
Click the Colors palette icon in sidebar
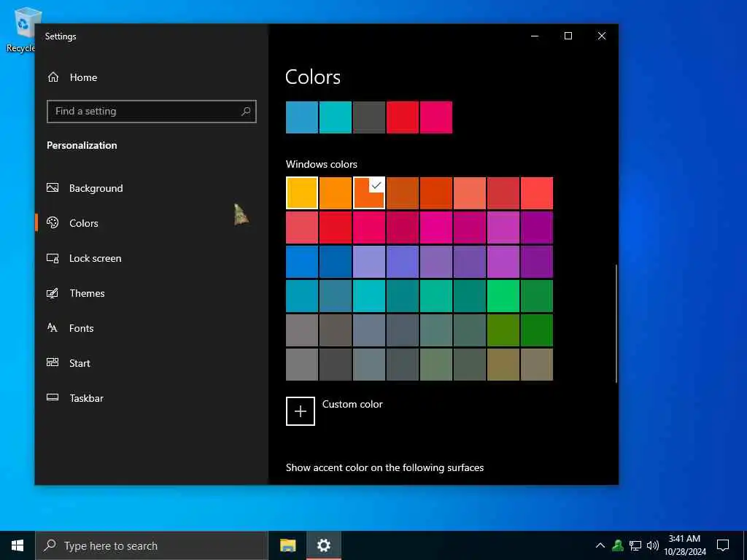pos(53,222)
